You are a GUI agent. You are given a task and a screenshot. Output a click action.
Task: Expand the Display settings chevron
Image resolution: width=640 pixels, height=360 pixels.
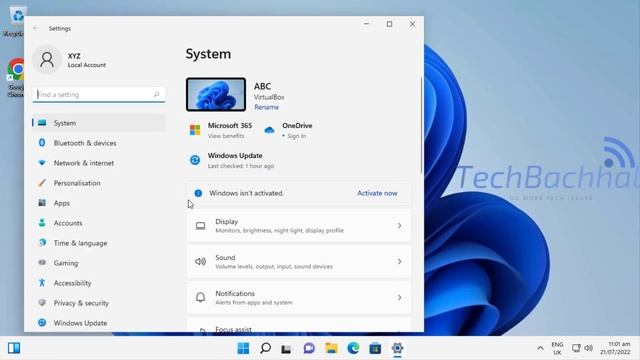[x=399, y=226]
